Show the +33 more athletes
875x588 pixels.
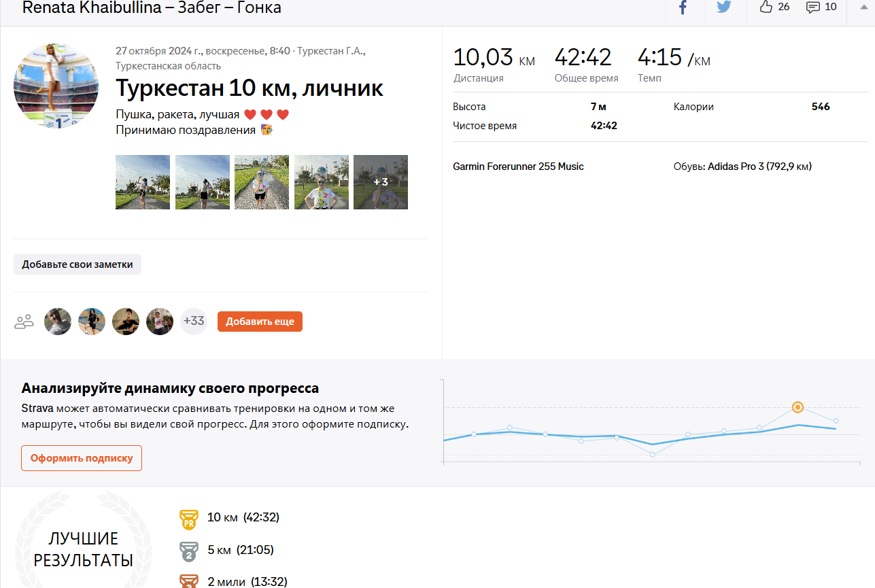tap(194, 321)
